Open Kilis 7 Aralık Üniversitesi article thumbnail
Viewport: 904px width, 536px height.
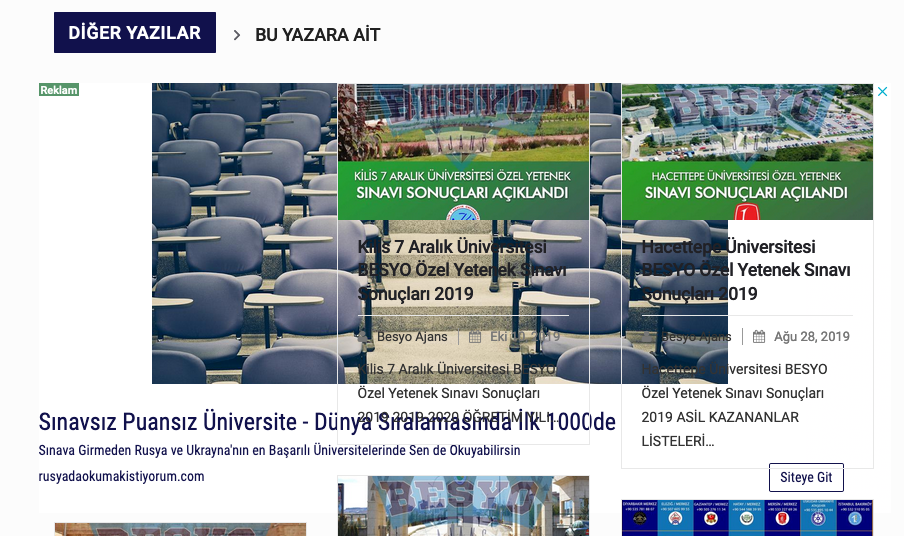click(464, 152)
